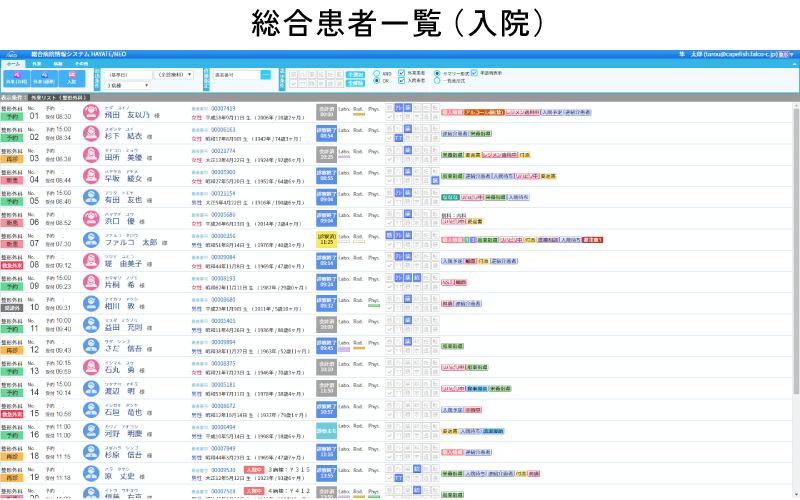Click the yellow 診察済 status icon in row 07
Screen dimensions: 800x500
pyautogui.click(x=325, y=241)
